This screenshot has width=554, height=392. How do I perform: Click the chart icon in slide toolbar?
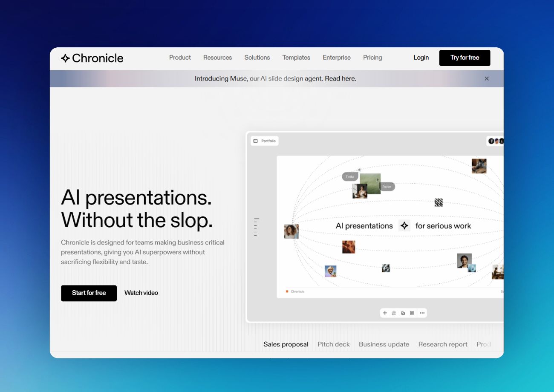pos(403,313)
